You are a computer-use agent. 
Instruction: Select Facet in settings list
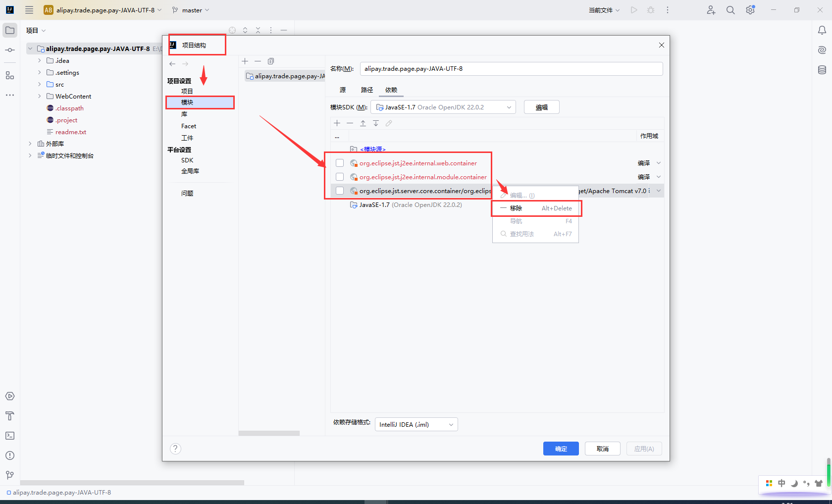pos(189,126)
